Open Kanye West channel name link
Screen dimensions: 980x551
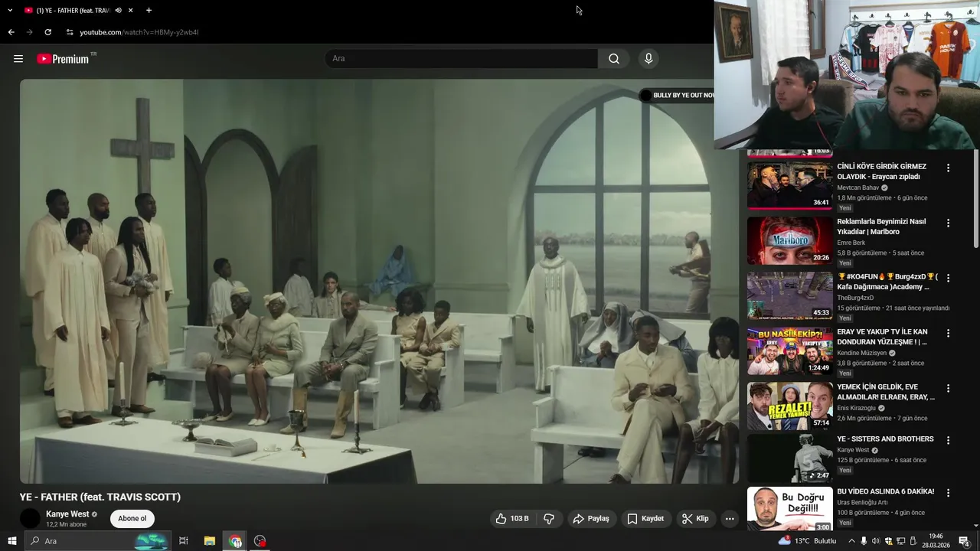tap(67, 514)
